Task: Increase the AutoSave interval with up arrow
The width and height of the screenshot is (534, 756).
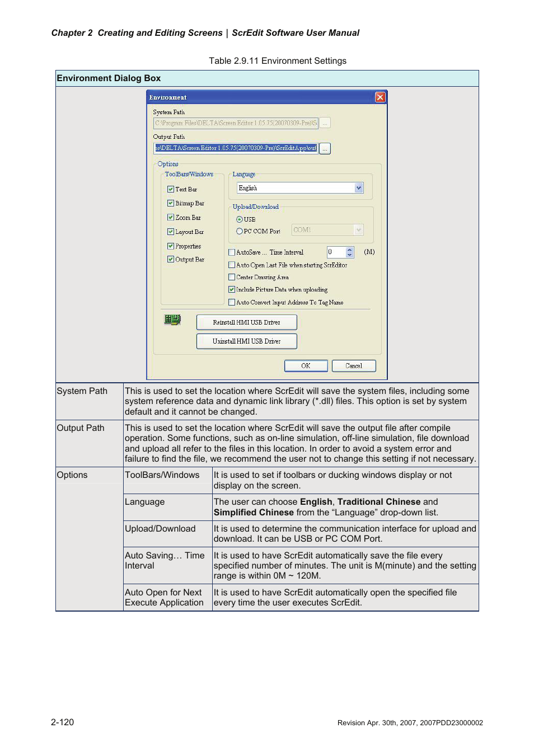Action: tap(350, 250)
